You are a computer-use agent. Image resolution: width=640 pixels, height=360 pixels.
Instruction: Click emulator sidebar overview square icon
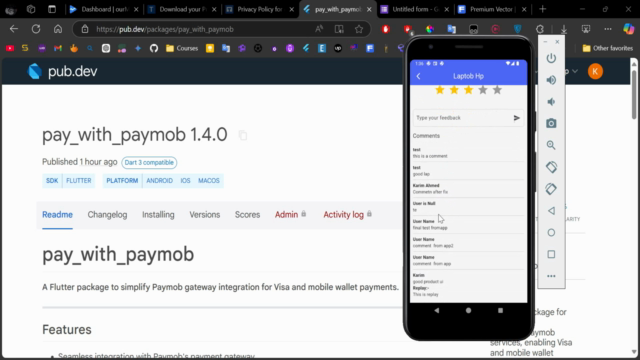pyautogui.click(x=551, y=254)
